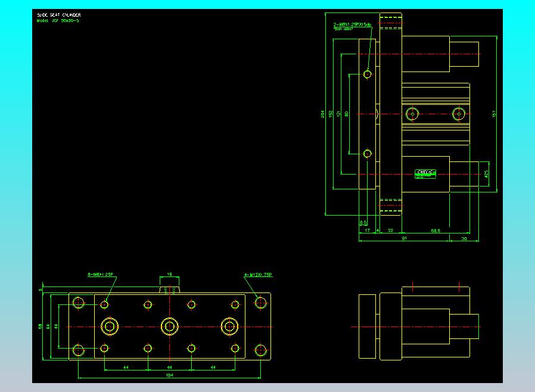
Task: Click the center counterbored hole in plan view
Action: [x=169, y=326]
